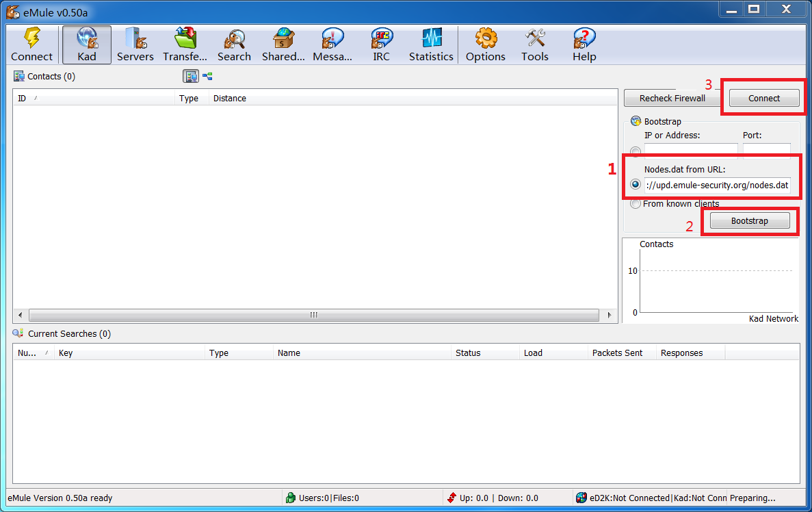Open the Shared Files toolbar icon
812x512 pixels.
point(283,45)
